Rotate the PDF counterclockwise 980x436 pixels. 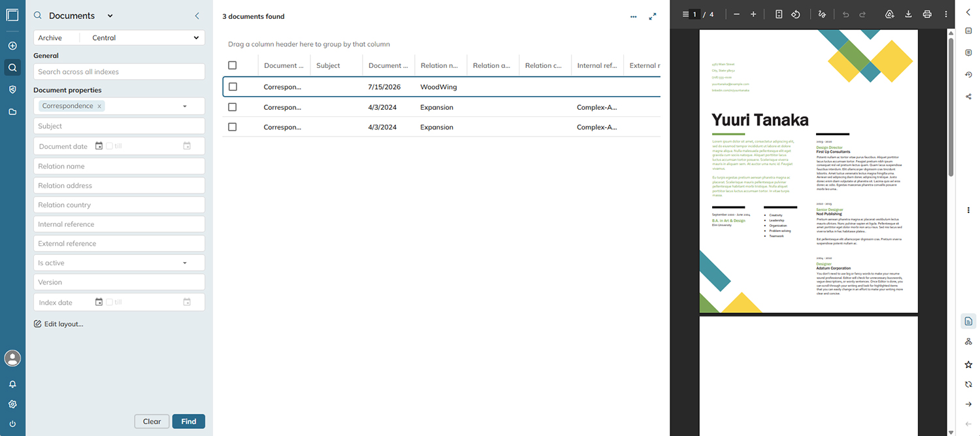tap(796, 14)
